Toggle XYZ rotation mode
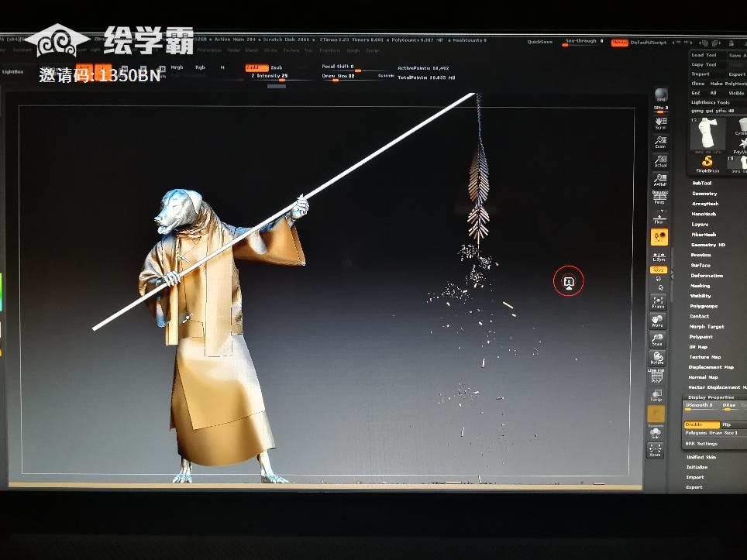 click(659, 270)
